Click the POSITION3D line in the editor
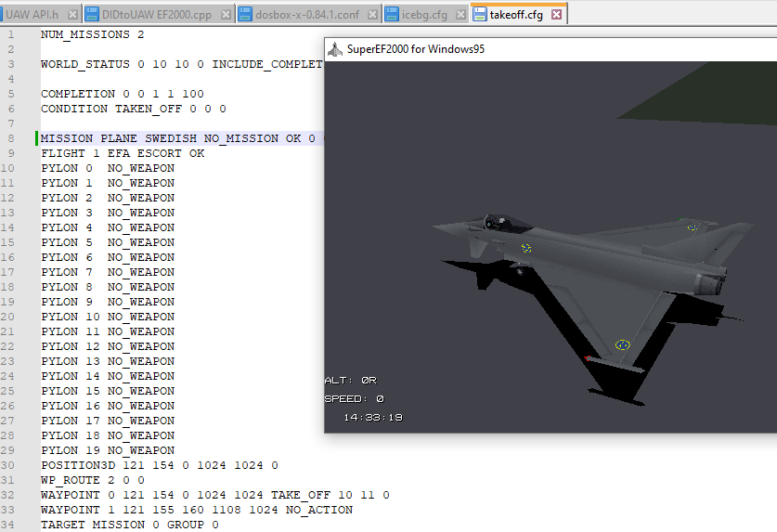The width and height of the screenshot is (777, 532). (159, 465)
